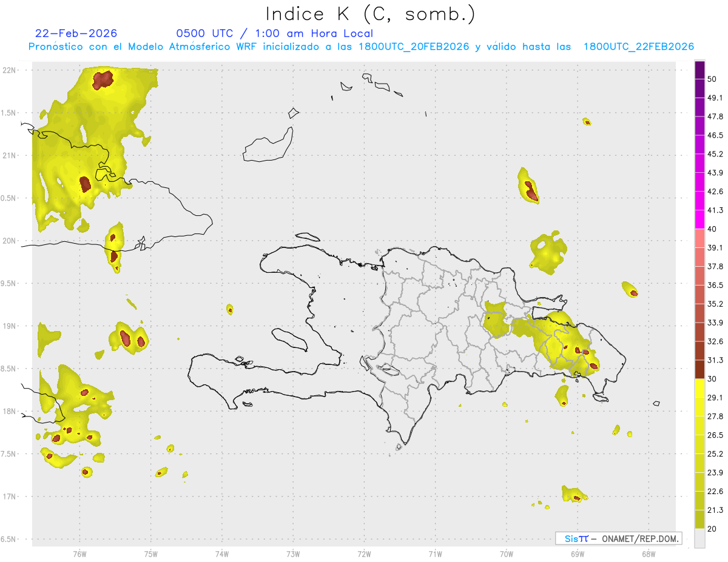
Task: Click colorbar value '21.3'
Action: tap(715, 510)
